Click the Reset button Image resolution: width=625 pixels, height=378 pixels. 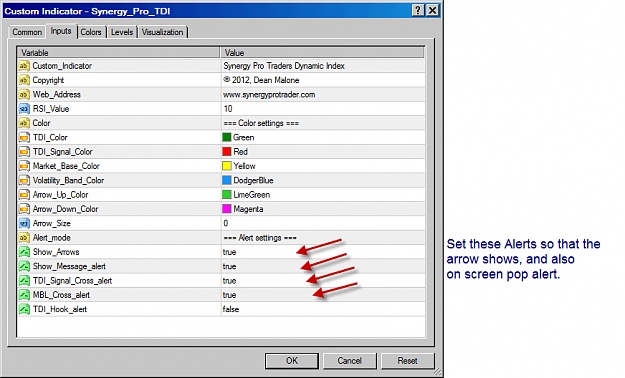click(407, 361)
